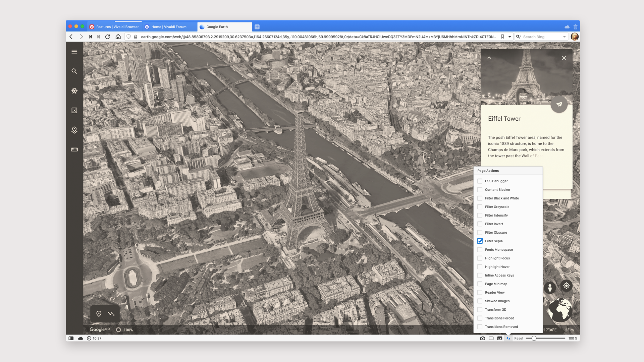Expand the Search Bing history dropdown
The image size is (644, 362).
click(565, 37)
